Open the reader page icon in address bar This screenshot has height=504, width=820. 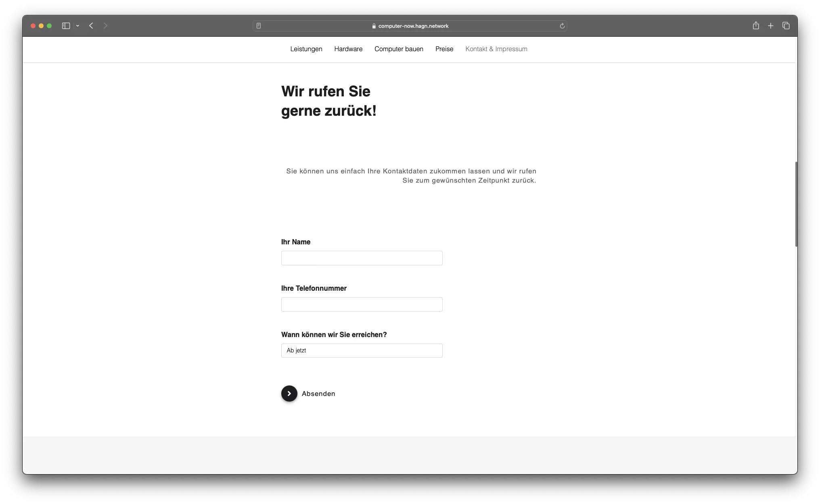259,26
